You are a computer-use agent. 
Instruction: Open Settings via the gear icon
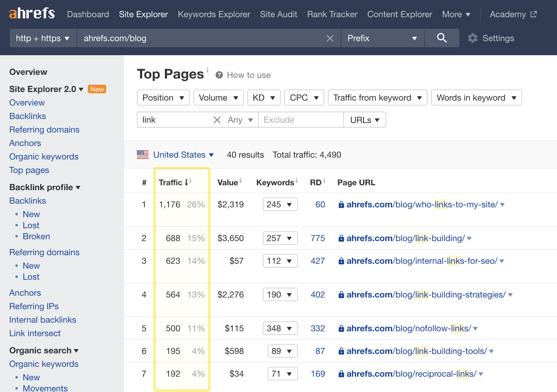[x=472, y=38]
